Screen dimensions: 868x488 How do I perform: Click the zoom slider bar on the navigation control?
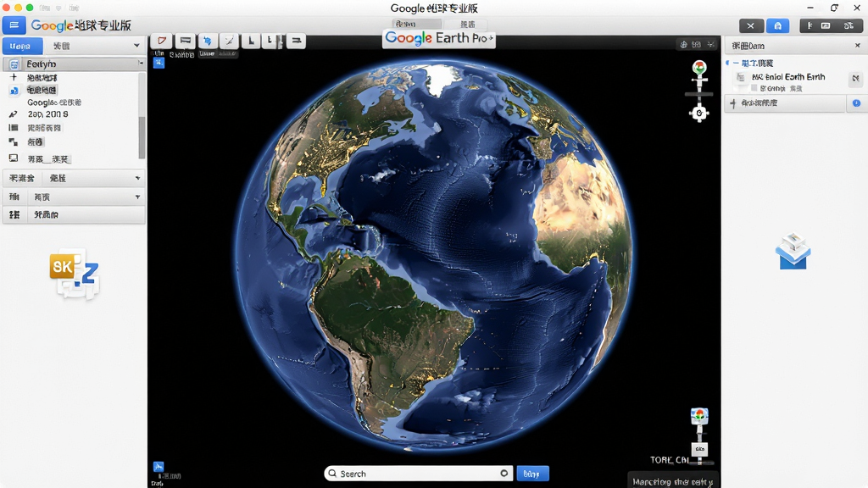tap(699, 95)
